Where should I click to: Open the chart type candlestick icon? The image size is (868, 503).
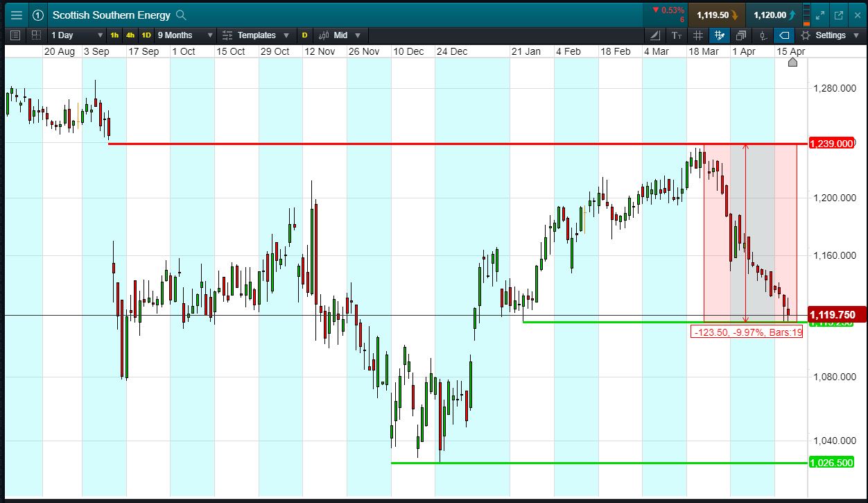click(x=763, y=35)
